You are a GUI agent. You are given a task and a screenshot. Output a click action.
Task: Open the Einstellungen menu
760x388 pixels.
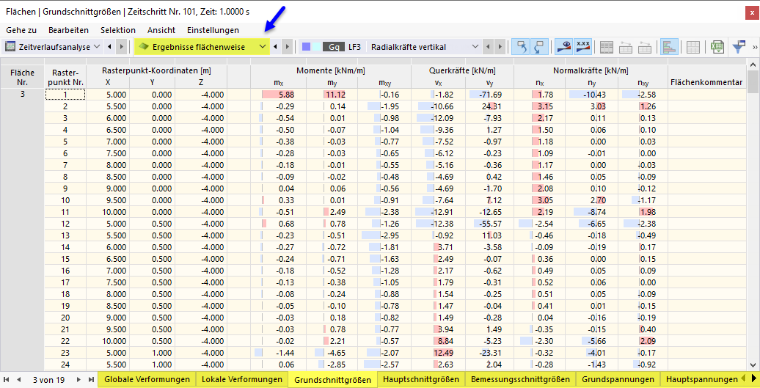tap(213, 30)
